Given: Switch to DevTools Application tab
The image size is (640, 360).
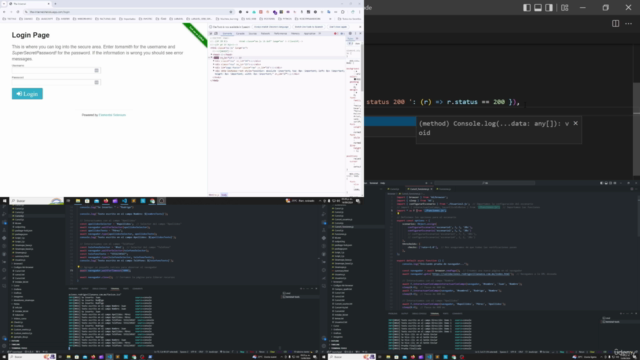Looking at the screenshot, I should [x=309, y=33].
